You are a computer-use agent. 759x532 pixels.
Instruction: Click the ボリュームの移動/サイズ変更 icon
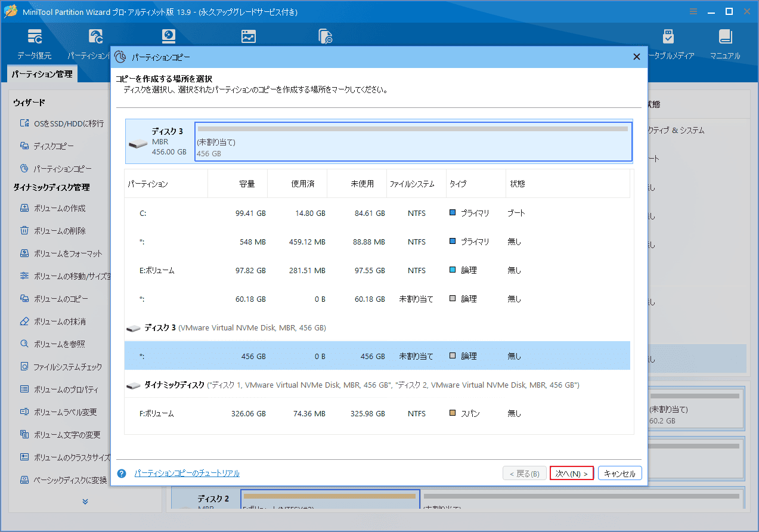point(24,276)
